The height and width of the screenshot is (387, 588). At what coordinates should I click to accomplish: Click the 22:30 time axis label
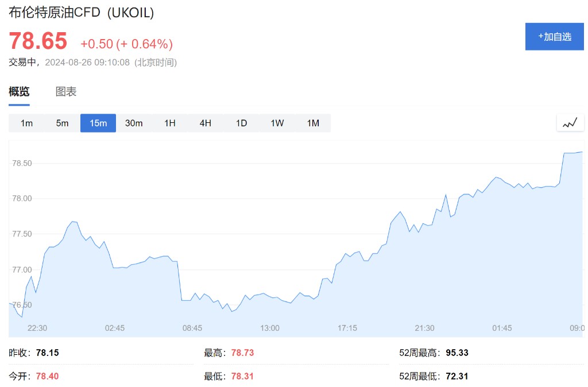click(37, 328)
